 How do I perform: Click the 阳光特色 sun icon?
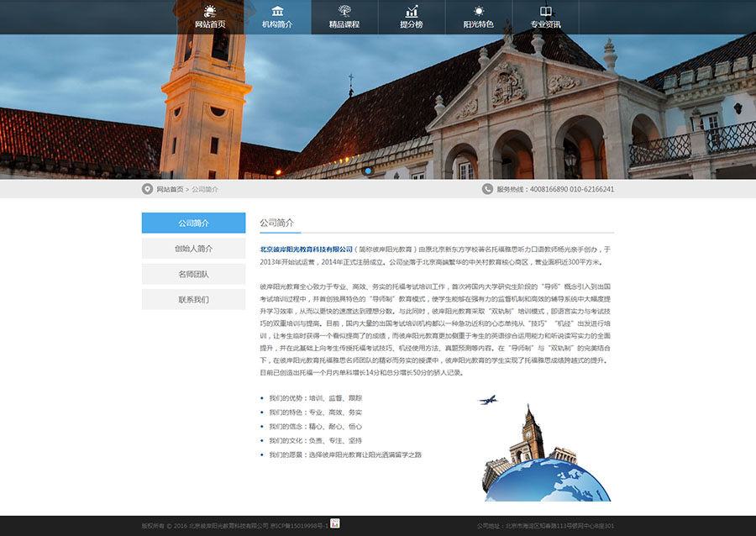point(478,11)
